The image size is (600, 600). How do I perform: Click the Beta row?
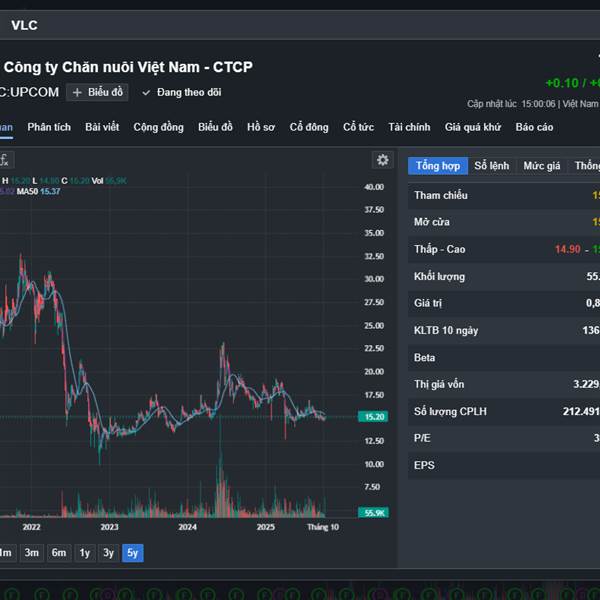click(504, 357)
